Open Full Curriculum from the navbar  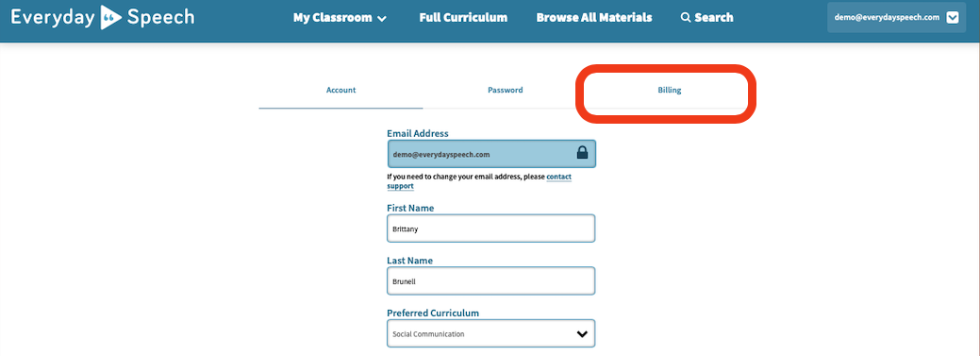pyautogui.click(x=463, y=18)
